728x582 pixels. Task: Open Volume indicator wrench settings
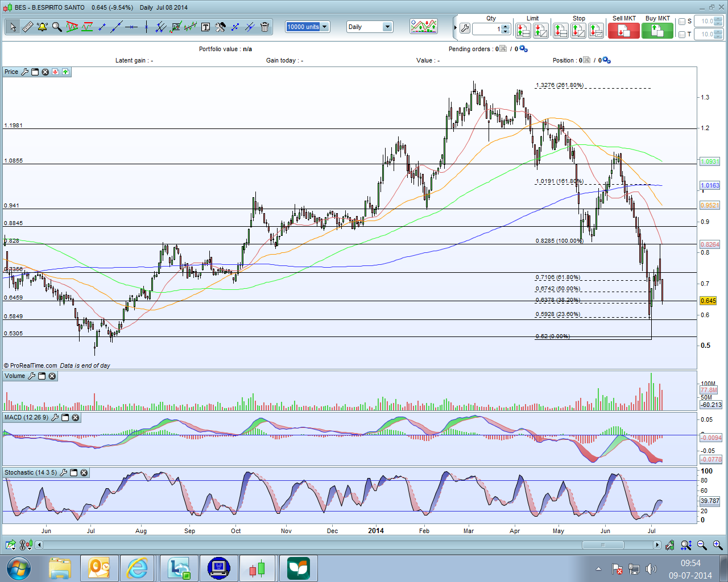(31, 376)
